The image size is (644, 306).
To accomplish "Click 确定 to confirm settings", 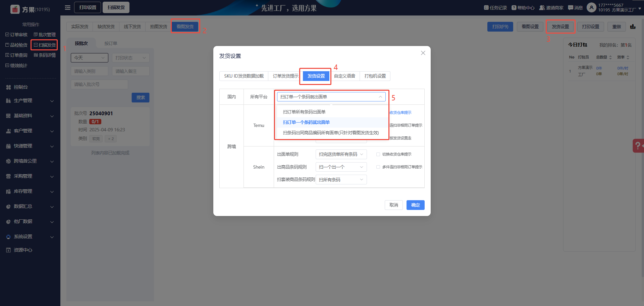I will (416, 205).
